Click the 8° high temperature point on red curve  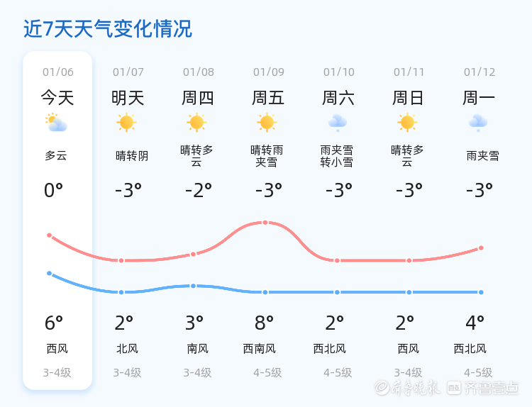[265, 223]
